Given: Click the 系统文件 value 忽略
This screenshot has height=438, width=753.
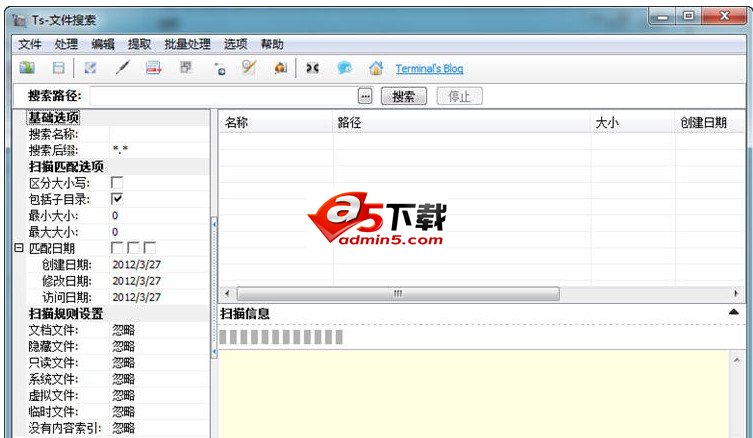Looking at the screenshot, I should coord(123,379).
